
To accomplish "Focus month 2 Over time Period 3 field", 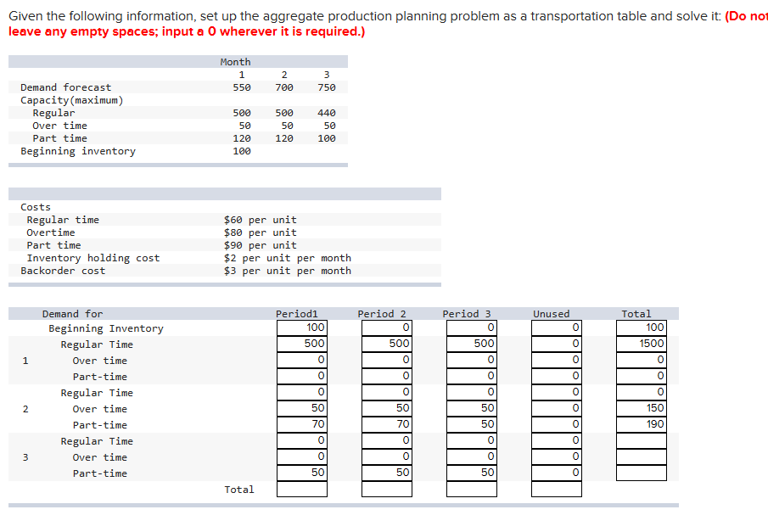I will point(472,409).
